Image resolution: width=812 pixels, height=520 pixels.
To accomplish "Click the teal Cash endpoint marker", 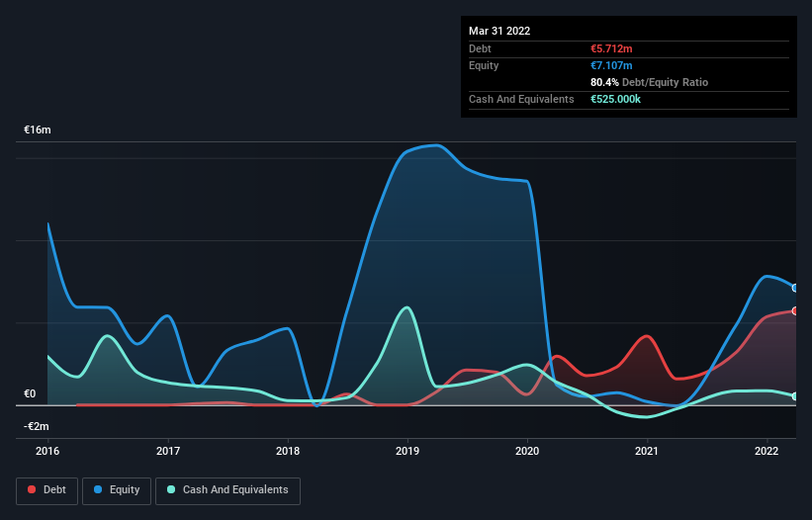I will (x=795, y=396).
